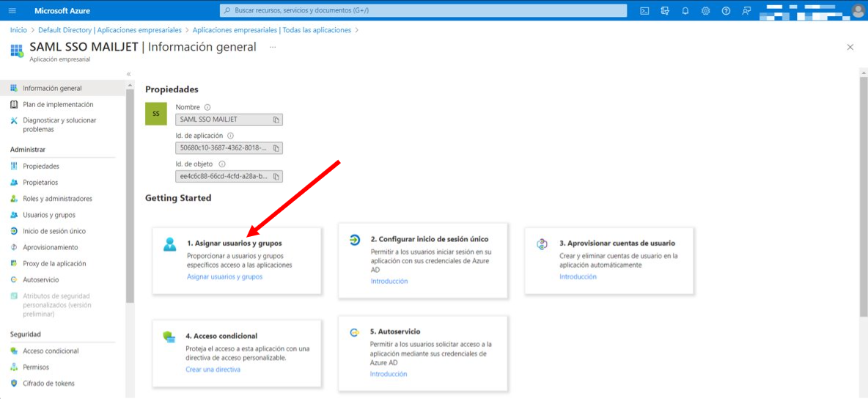Copy the Id. de aplicación value
The width and height of the screenshot is (868, 399).
(276, 148)
